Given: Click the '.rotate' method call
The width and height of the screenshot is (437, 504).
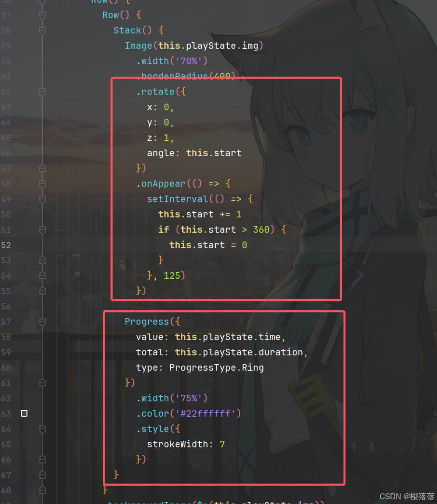Looking at the screenshot, I should 155,92.
